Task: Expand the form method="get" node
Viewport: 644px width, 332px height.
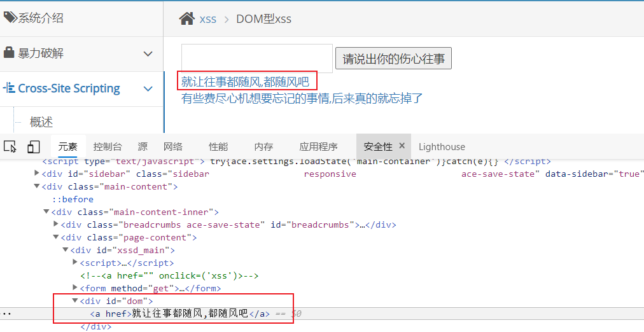Action: [x=75, y=288]
